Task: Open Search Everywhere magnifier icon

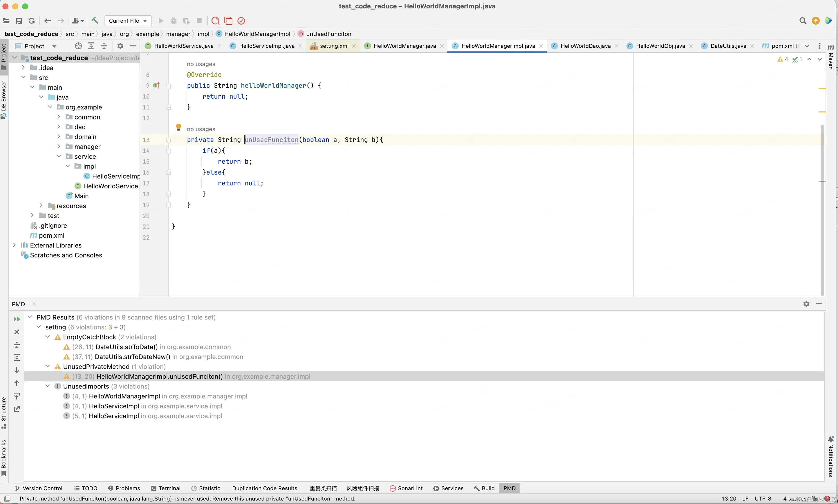Action: tap(802, 21)
